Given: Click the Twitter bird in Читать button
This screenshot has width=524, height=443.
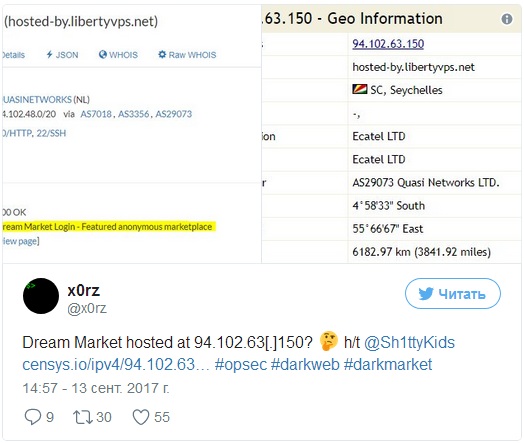Looking at the screenshot, I should [426, 294].
